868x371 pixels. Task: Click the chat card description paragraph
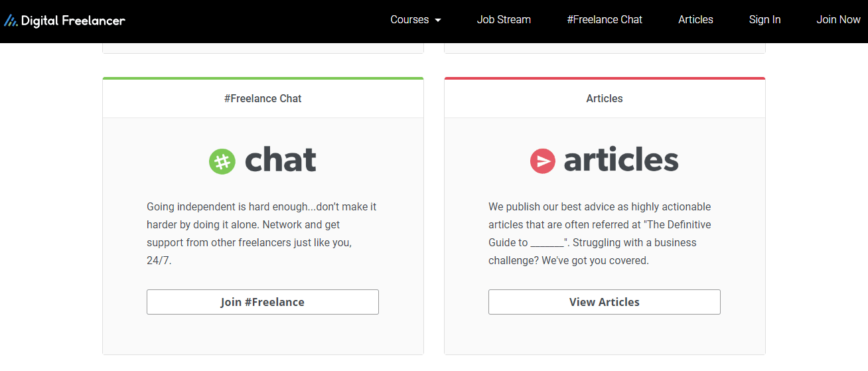(x=261, y=234)
